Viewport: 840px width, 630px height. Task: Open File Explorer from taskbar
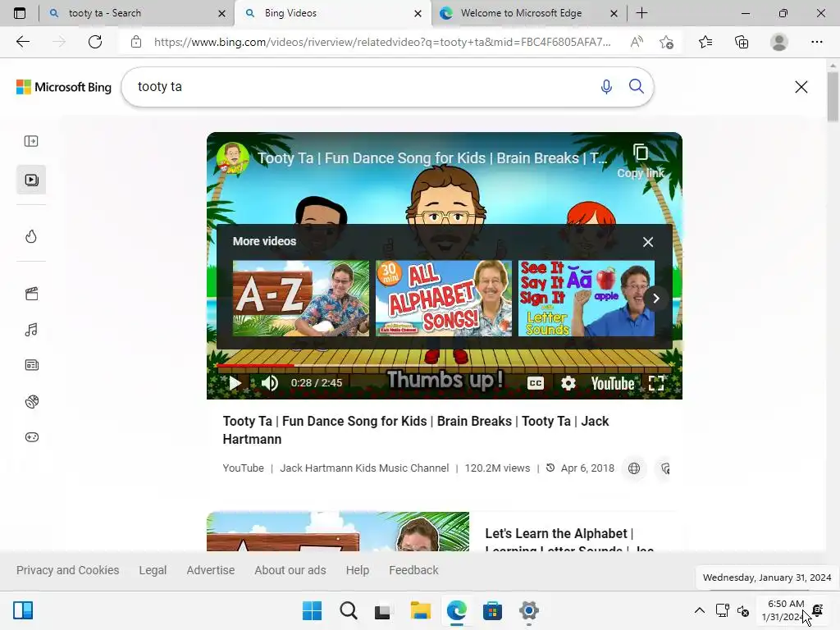pyautogui.click(x=421, y=610)
